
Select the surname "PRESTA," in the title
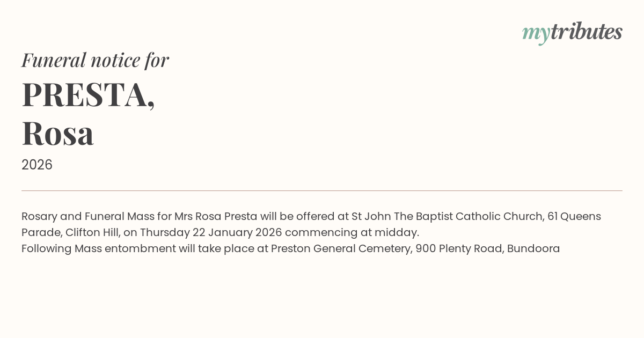pyautogui.click(x=88, y=94)
